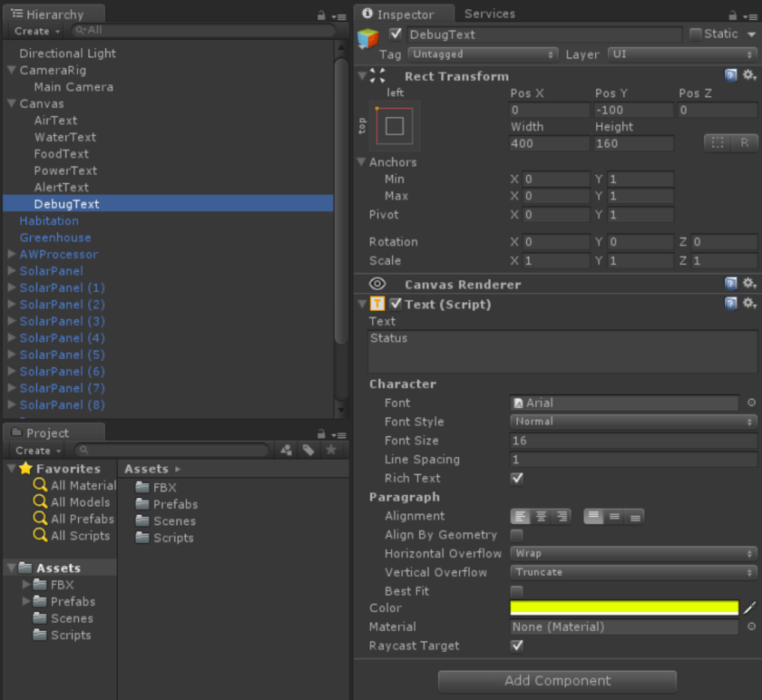The image size is (762, 700).
Task: Open help reference for Text (Script) component
Action: point(731,304)
